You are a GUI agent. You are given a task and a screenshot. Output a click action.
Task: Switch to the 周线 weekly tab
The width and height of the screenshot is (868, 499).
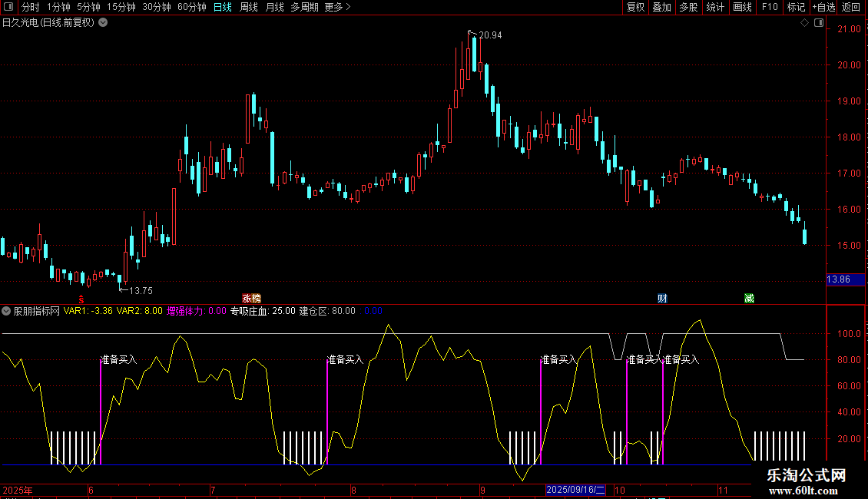tap(249, 8)
